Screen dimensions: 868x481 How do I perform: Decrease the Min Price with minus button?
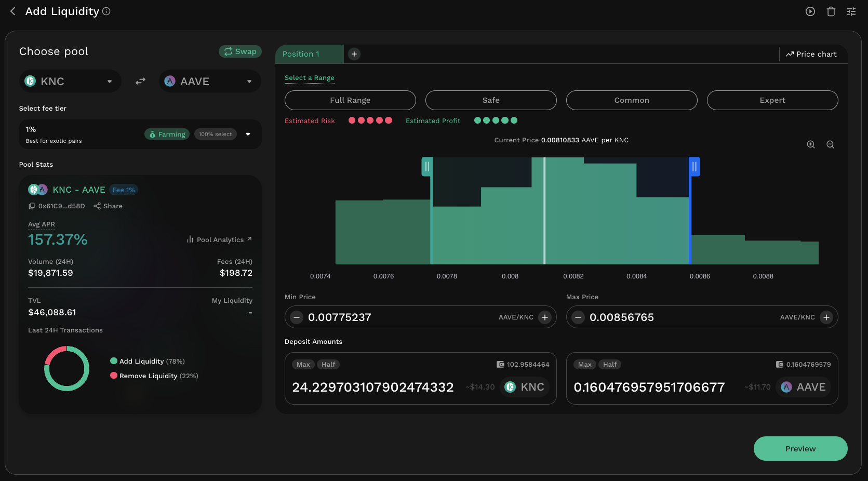pos(297,317)
